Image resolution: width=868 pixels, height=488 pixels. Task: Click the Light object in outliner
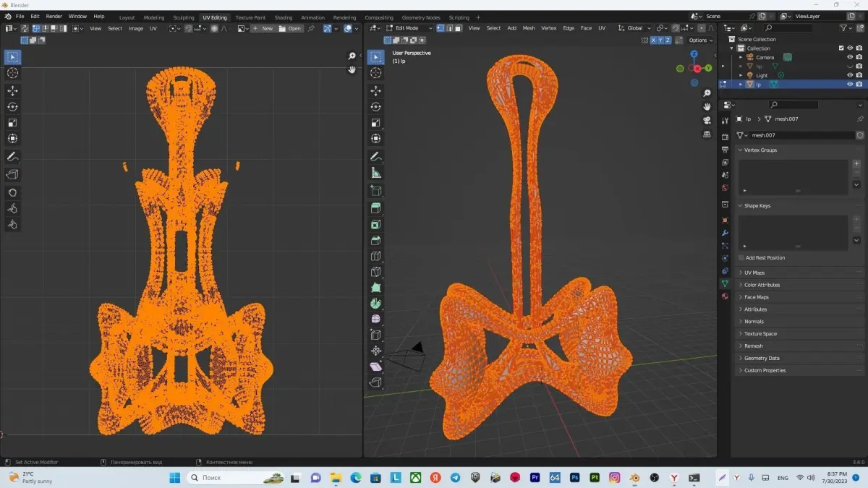[x=762, y=75]
